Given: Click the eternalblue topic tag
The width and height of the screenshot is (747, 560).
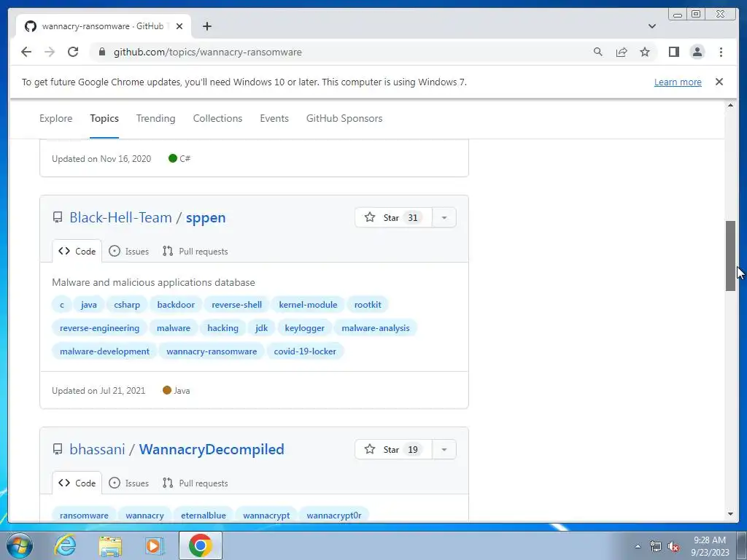Looking at the screenshot, I should (204, 516).
